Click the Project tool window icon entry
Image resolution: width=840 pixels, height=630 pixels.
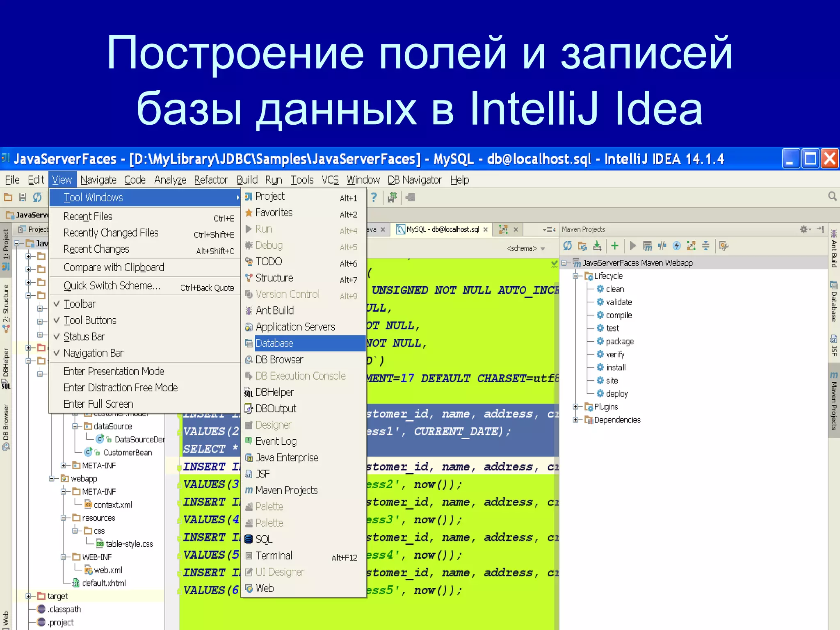point(249,196)
